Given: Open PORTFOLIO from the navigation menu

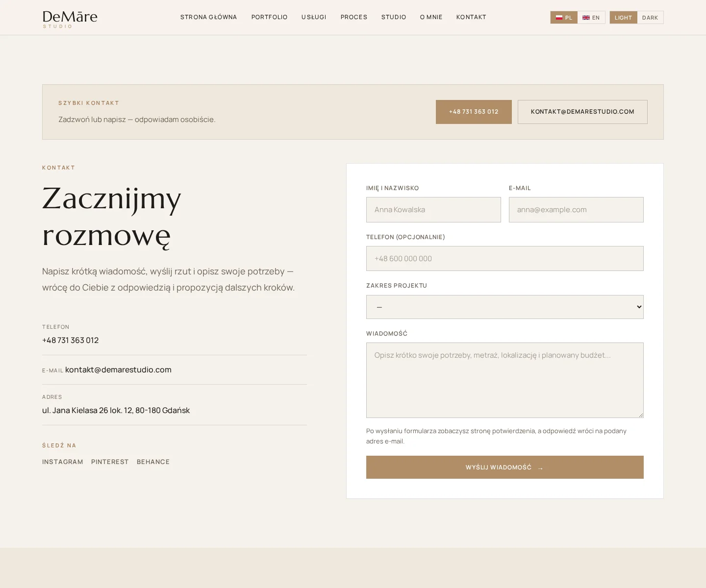Looking at the screenshot, I should [269, 17].
